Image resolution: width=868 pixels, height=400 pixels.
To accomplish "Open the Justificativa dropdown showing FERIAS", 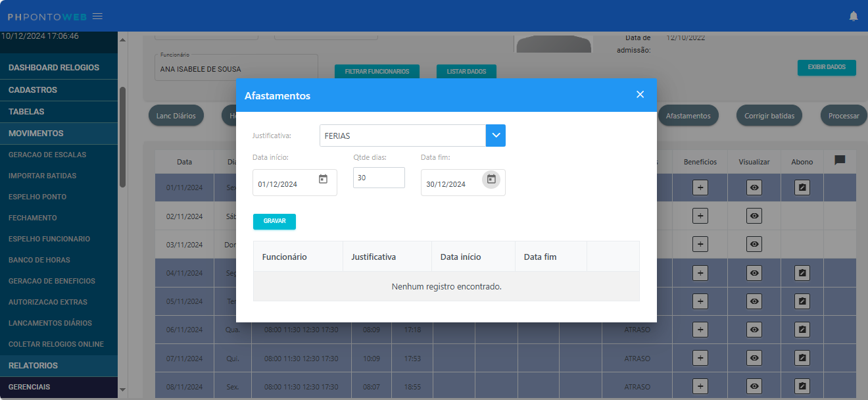I will (x=495, y=135).
